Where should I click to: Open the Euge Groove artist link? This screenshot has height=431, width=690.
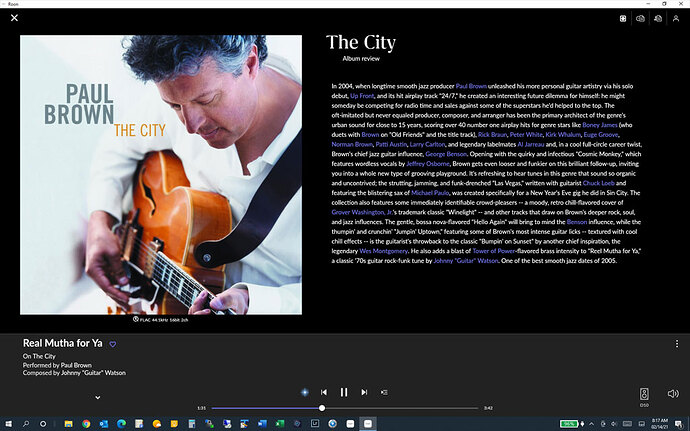click(601, 135)
